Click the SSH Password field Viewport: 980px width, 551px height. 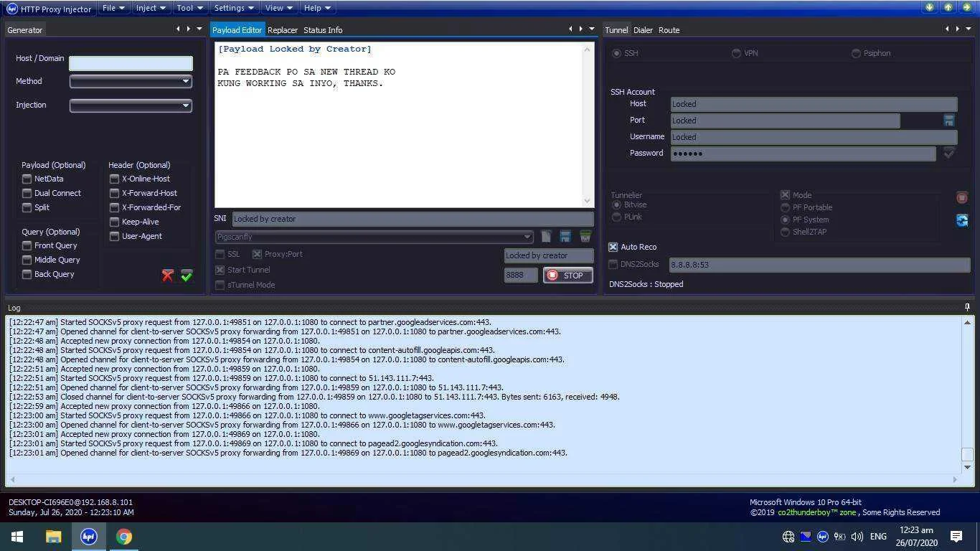[x=804, y=154]
